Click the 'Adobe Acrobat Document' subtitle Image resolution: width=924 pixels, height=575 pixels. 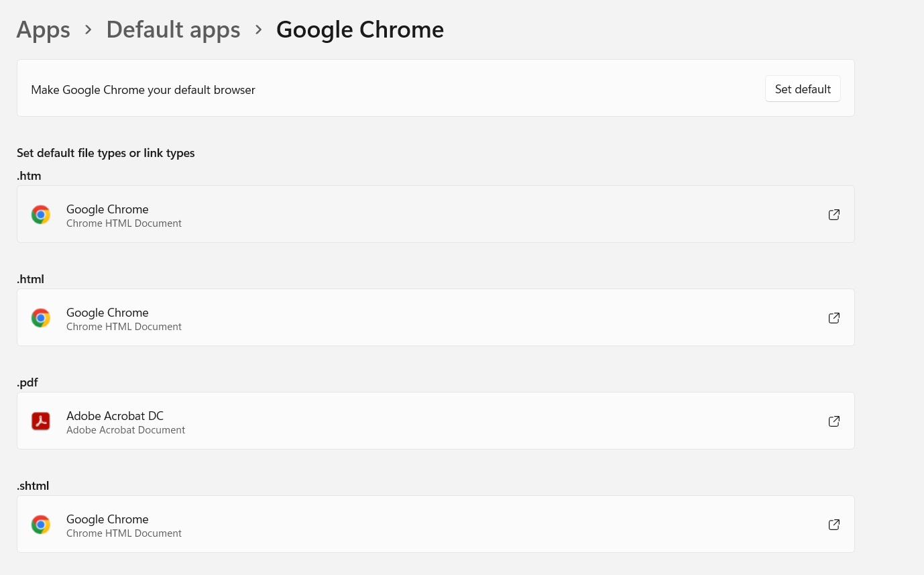coord(125,430)
